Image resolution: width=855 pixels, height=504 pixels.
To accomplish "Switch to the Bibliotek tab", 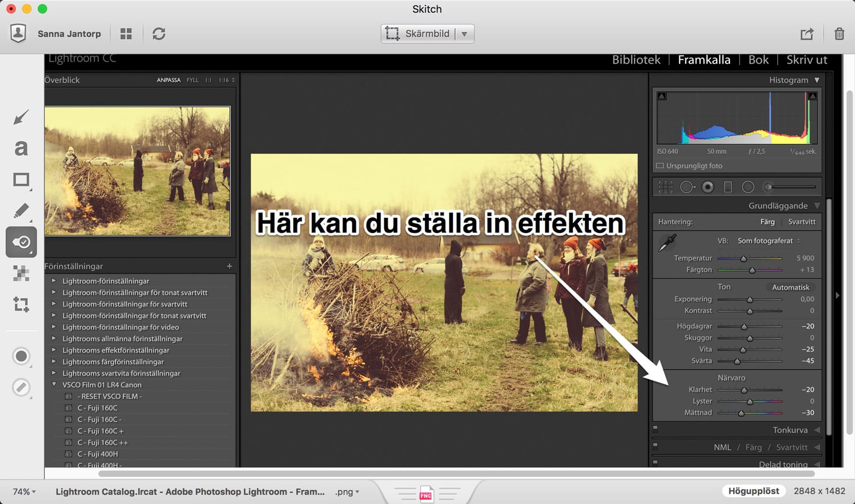I will [636, 59].
